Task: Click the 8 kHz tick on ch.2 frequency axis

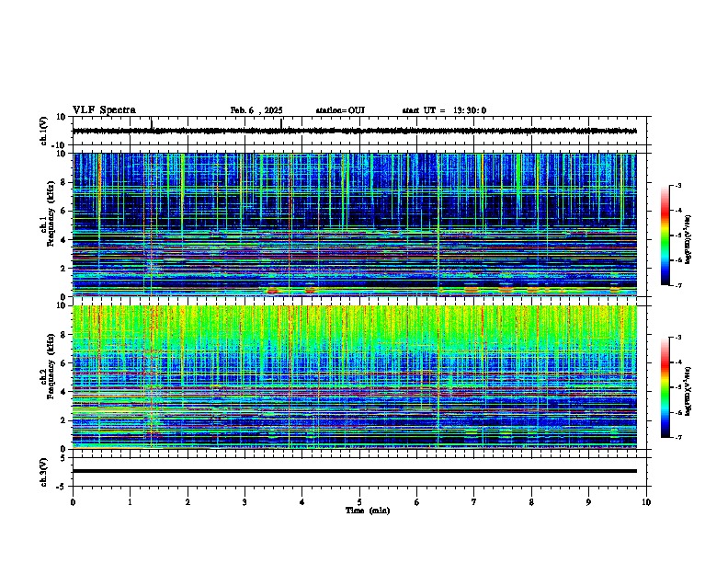Action: [x=63, y=335]
